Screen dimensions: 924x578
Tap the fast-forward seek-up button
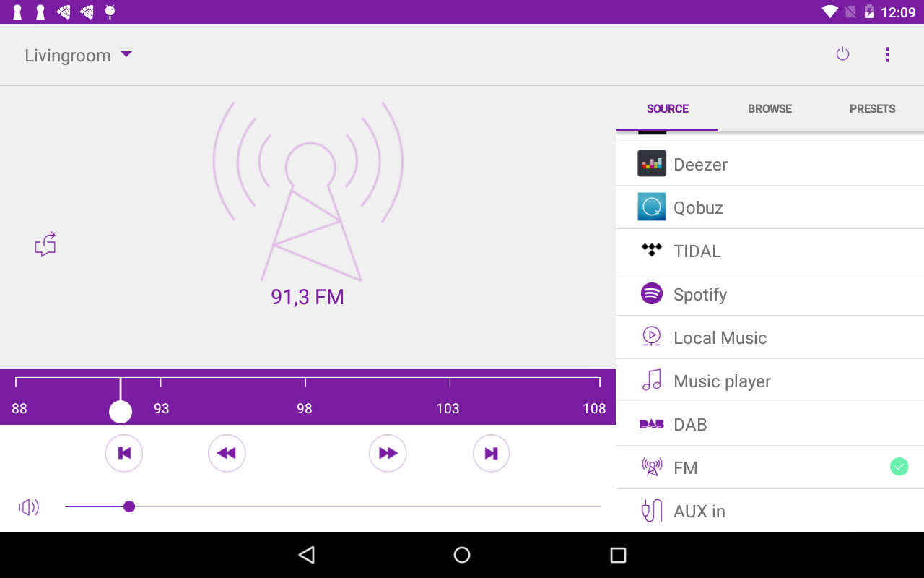point(388,453)
